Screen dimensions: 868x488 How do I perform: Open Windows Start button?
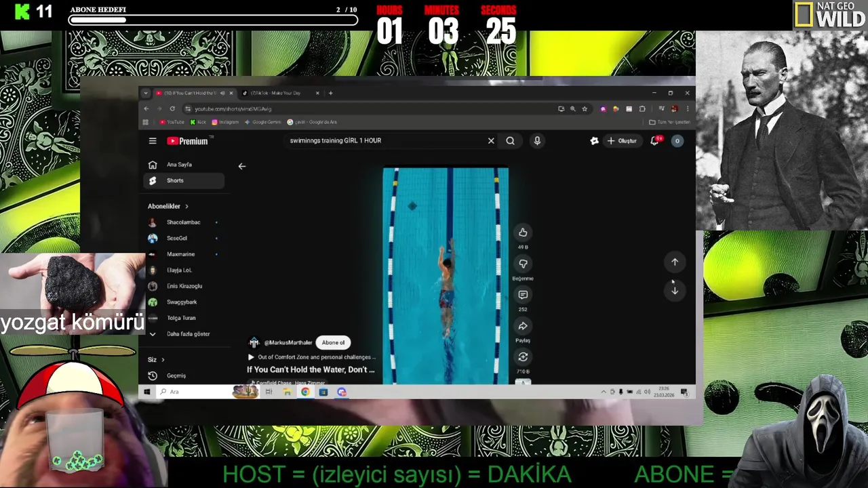pos(146,392)
